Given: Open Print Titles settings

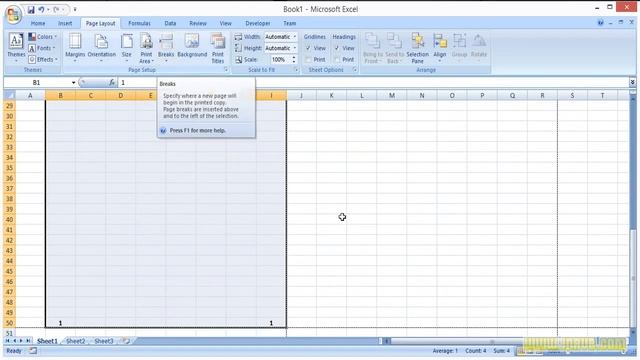Looking at the screenshot, I should 218,48.
